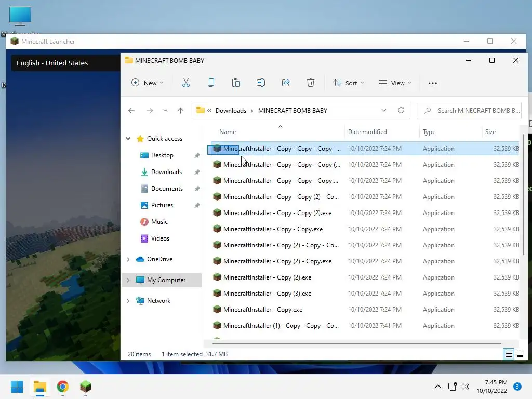Select Music in navigation pane
This screenshot has height=399, width=532.
(159, 222)
